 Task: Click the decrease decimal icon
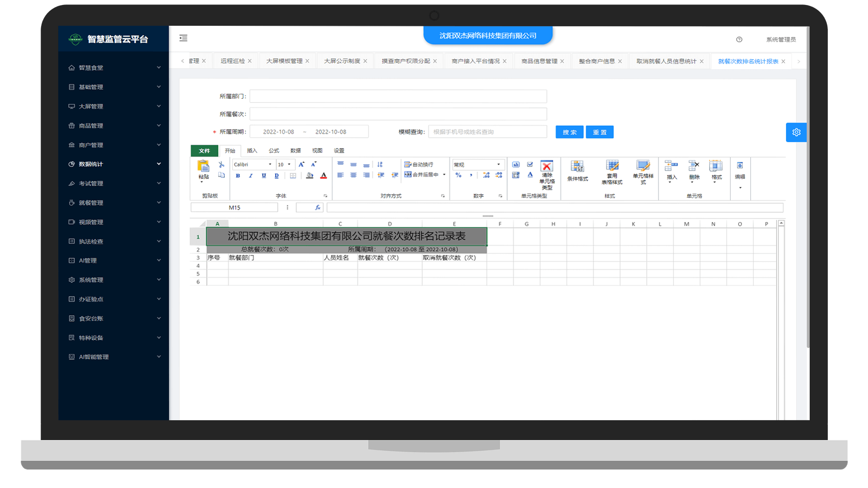tap(499, 175)
